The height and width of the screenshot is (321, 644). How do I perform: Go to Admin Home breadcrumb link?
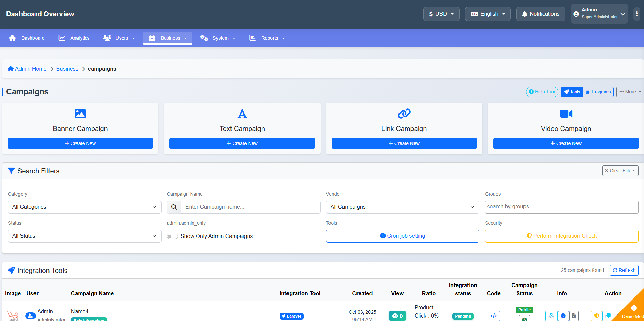(x=27, y=69)
